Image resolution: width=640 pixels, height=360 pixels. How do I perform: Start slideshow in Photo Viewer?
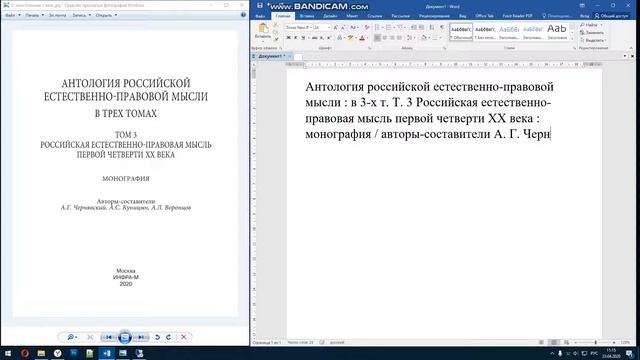[x=125, y=337]
